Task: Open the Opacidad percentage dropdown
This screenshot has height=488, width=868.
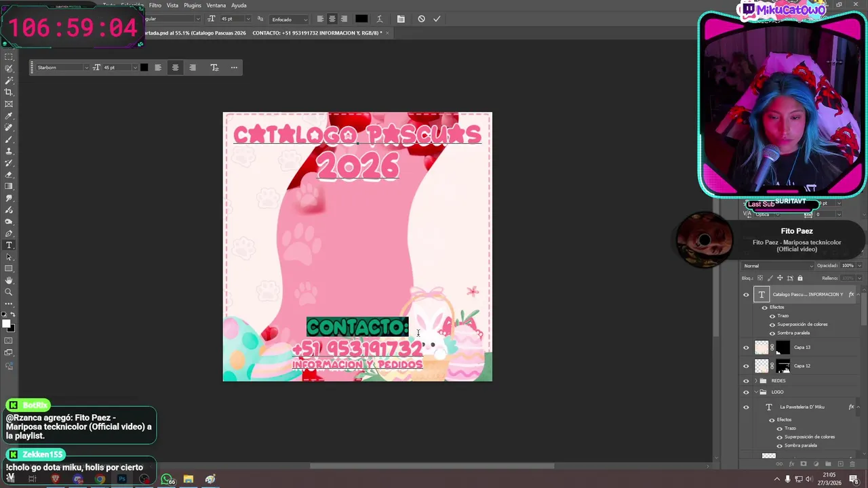Action: pyautogui.click(x=861, y=266)
